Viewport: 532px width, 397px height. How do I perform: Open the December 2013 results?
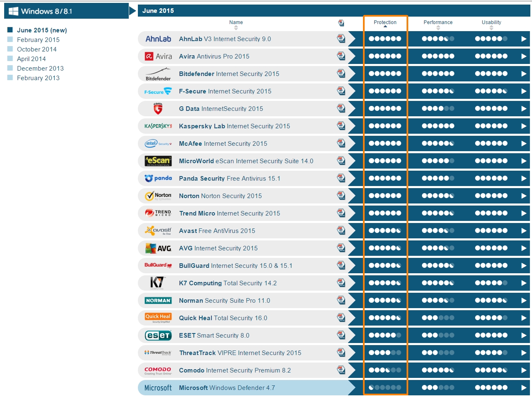coord(40,68)
